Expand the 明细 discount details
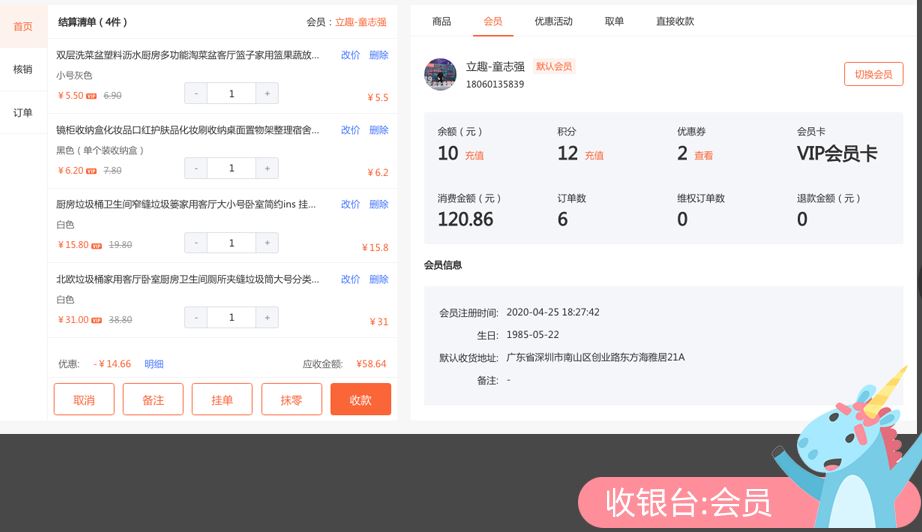This screenshot has width=922, height=532. 154,364
